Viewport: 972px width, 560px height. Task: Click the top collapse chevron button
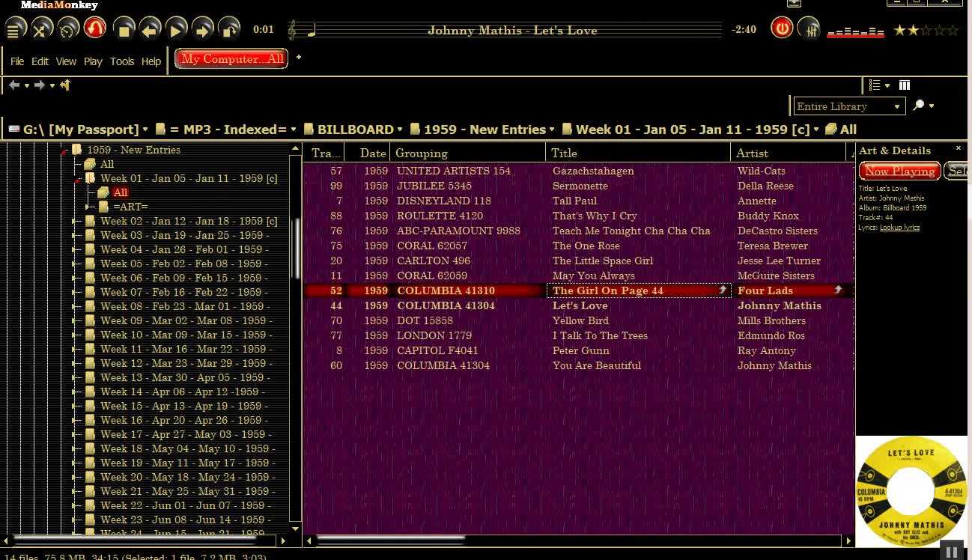794,3
